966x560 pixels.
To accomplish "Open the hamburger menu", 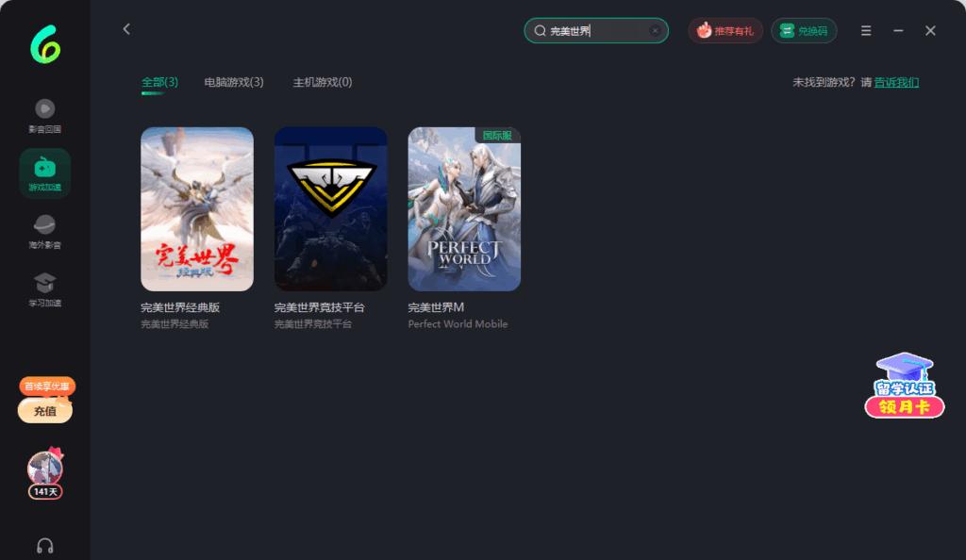I will (x=866, y=31).
